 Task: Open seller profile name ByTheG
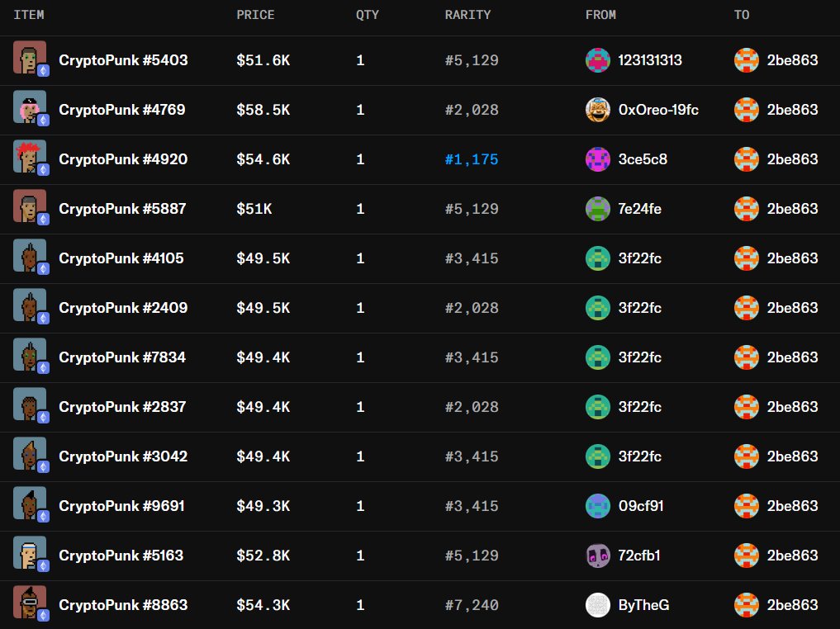coord(644,605)
